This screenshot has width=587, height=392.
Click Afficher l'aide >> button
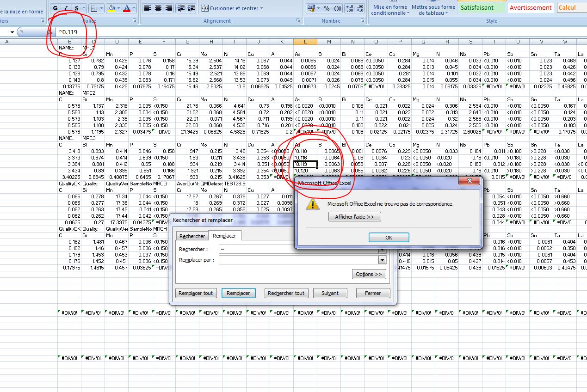coord(354,217)
